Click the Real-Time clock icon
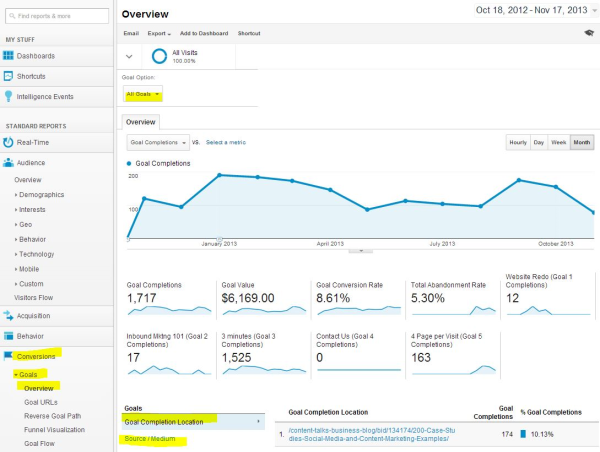Screen dimensions: 600x452 (8, 142)
